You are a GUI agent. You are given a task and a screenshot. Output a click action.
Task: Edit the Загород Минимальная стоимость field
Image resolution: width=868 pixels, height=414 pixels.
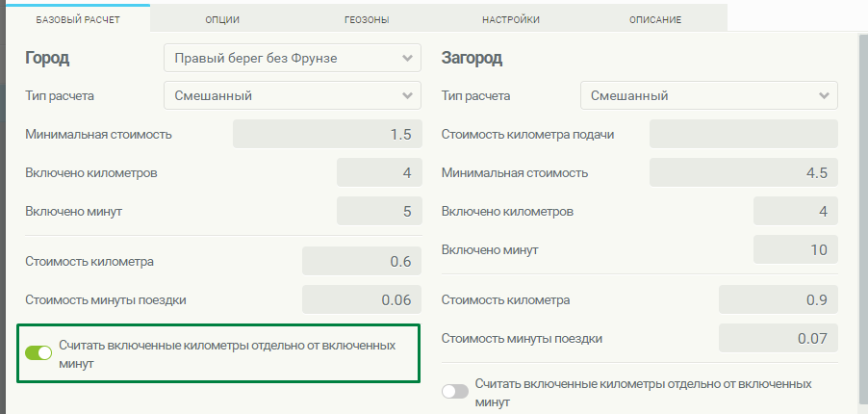point(743,172)
